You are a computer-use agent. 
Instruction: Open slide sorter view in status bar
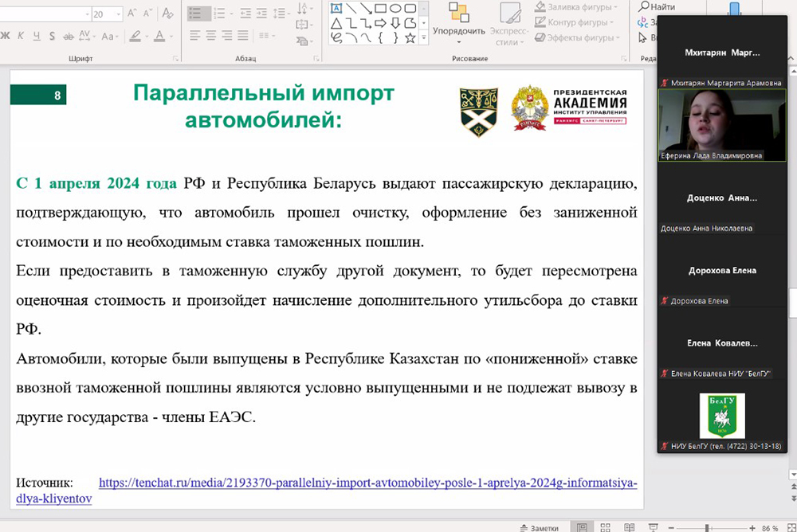click(607, 527)
